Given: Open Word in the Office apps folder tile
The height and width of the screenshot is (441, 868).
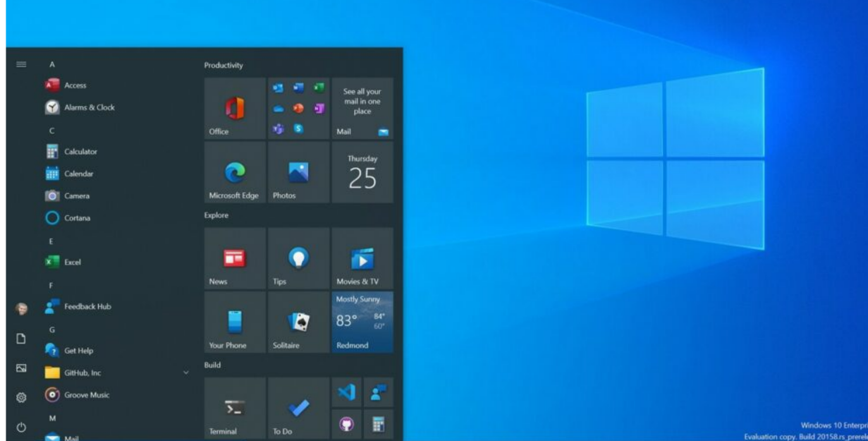Looking at the screenshot, I should tap(298, 88).
